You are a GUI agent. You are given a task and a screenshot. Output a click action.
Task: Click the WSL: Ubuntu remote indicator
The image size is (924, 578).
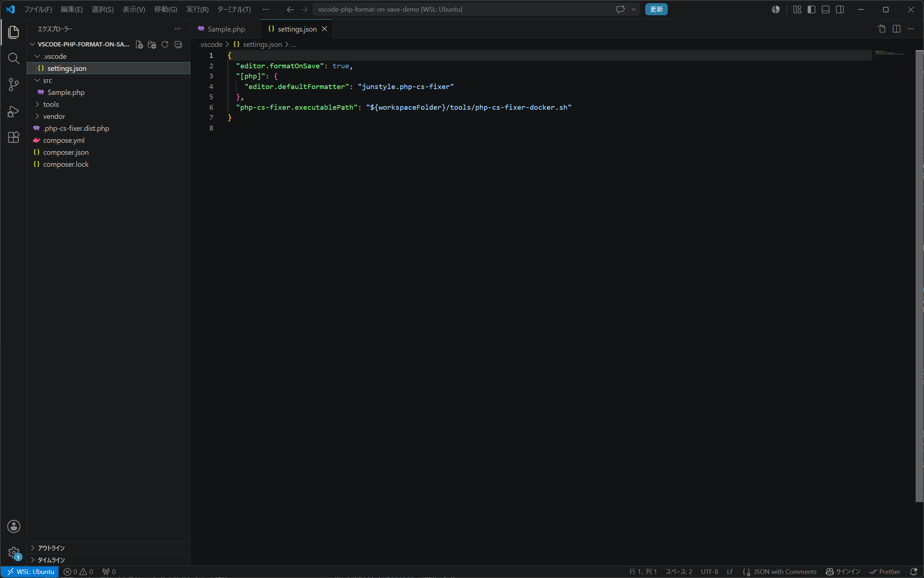coord(30,571)
